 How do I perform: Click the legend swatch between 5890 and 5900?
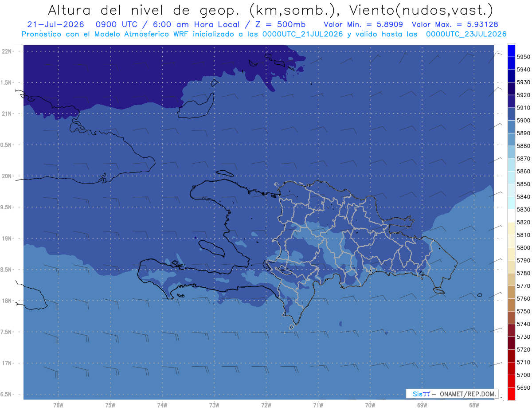(x=511, y=127)
